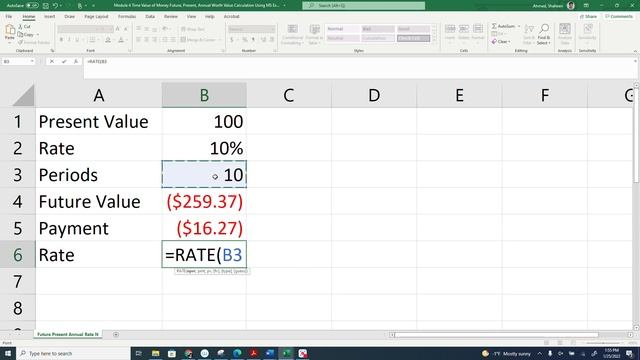Click the Save icon in title bar
This screenshot has width=640, height=360.
tap(46, 6)
